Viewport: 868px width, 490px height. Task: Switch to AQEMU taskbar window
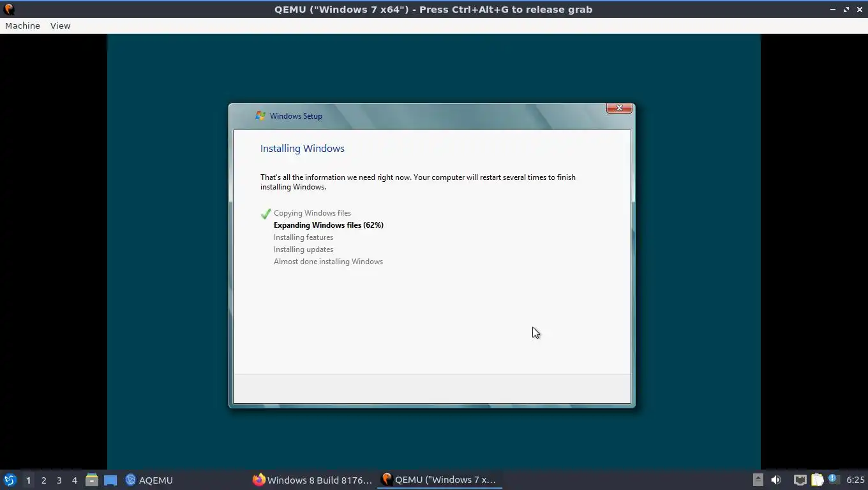tap(149, 480)
